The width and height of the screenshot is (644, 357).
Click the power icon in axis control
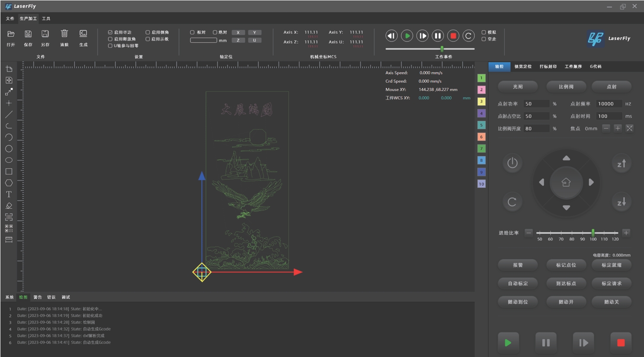512,163
